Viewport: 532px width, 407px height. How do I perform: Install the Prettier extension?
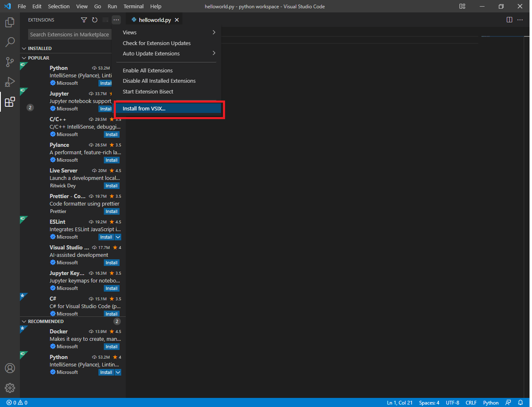[x=111, y=211]
